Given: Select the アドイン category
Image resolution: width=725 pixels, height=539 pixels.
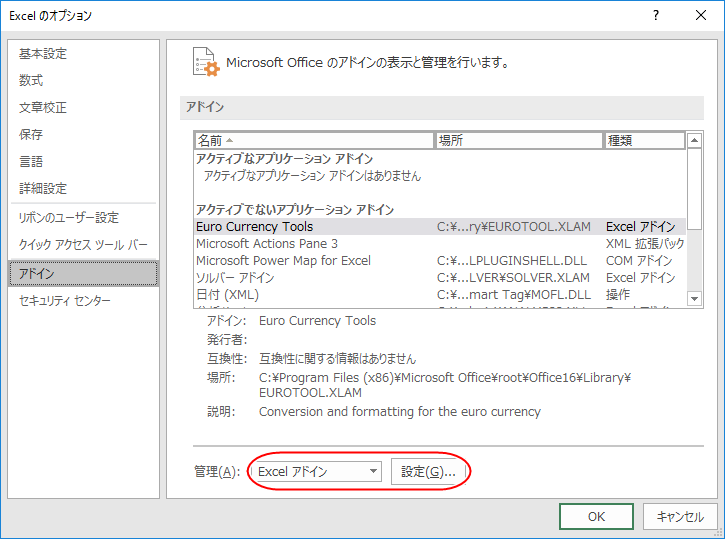Looking at the screenshot, I should [x=83, y=274].
